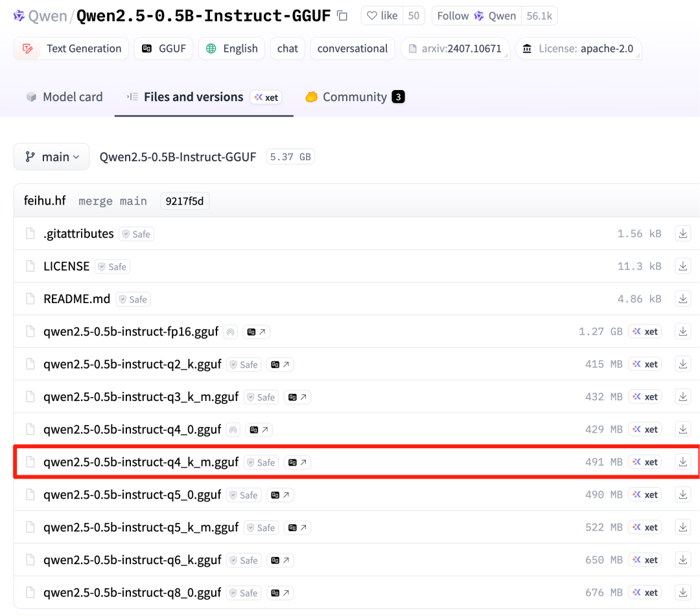
Task: Download the qwen2.5-0.5b-instruct-q4_k_m.gguf file
Action: [682, 462]
